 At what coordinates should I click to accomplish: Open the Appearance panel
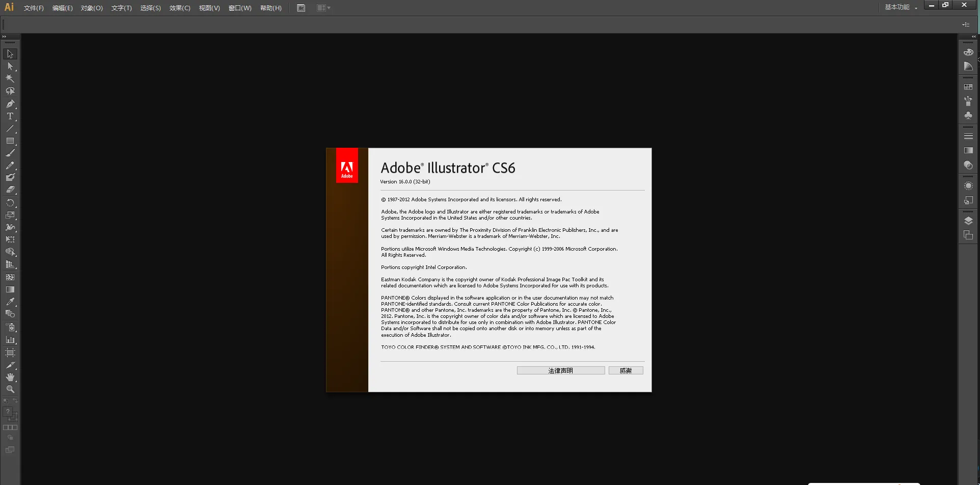click(968, 186)
